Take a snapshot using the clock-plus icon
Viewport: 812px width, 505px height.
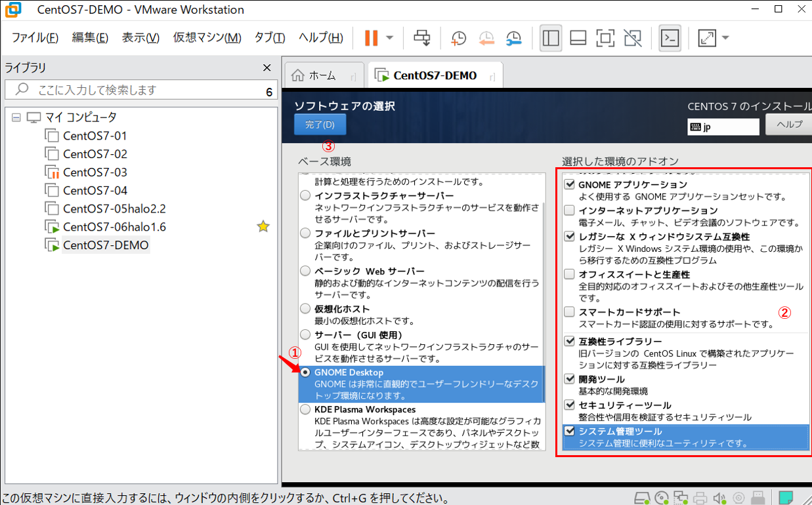point(458,38)
